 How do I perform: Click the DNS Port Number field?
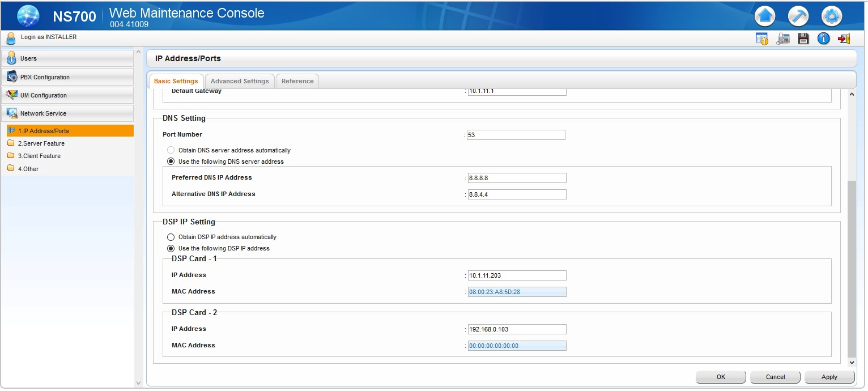(x=516, y=135)
